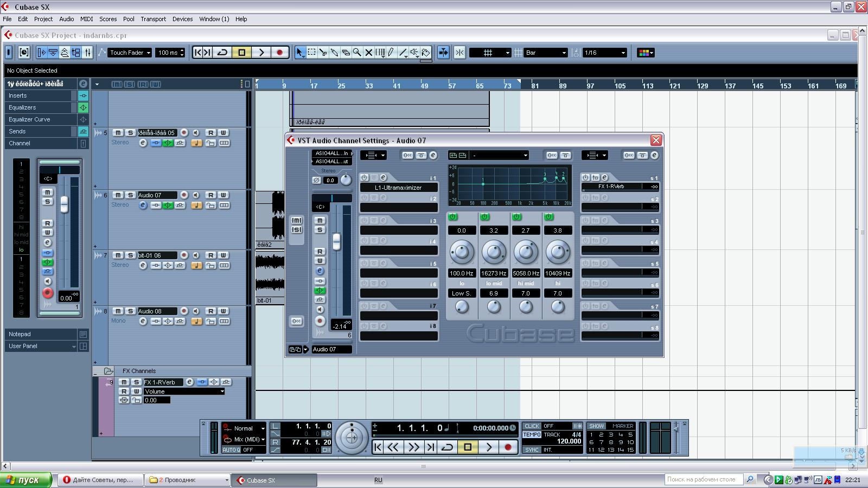The height and width of the screenshot is (488, 868).
Task: Click the Record button in main toolbar
Action: pyautogui.click(x=279, y=53)
